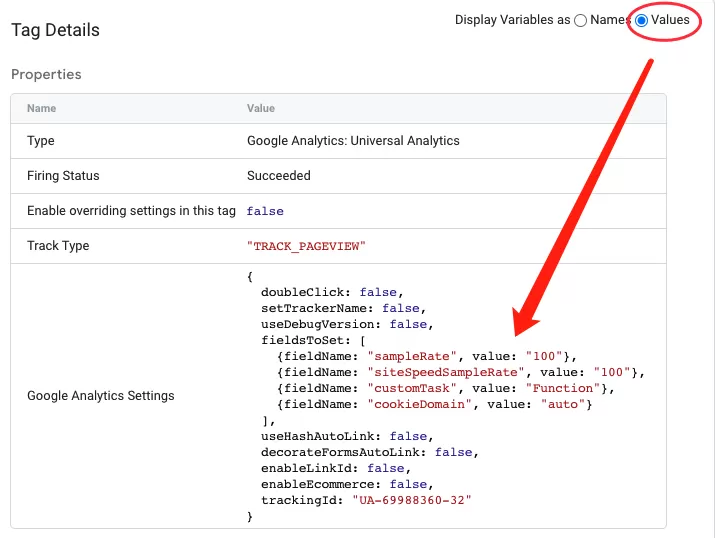Screen dimensions: 715x538
Task: Click the Properties section label
Action: (46, 74)
